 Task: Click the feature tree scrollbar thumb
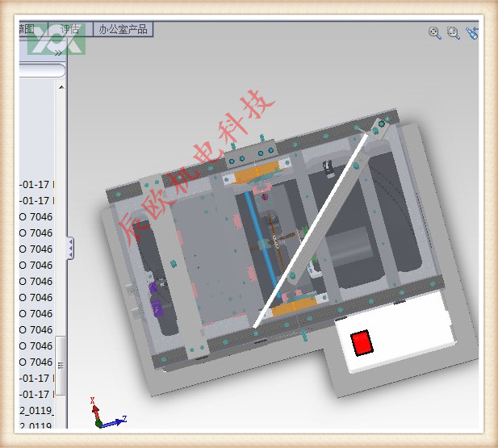pyautogui.click(x=61, y=366)
